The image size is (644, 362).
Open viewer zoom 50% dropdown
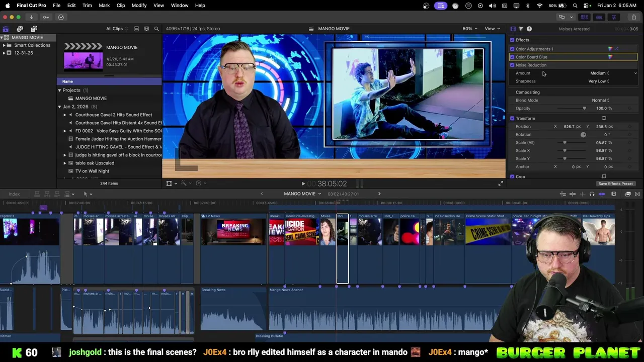[x=469, y=29]
